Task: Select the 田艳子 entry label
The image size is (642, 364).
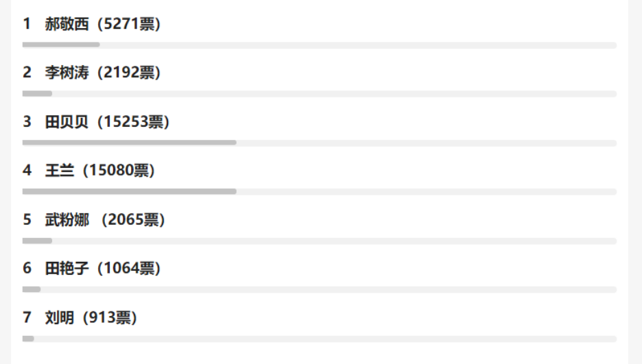Action: [x=67, y=269]
